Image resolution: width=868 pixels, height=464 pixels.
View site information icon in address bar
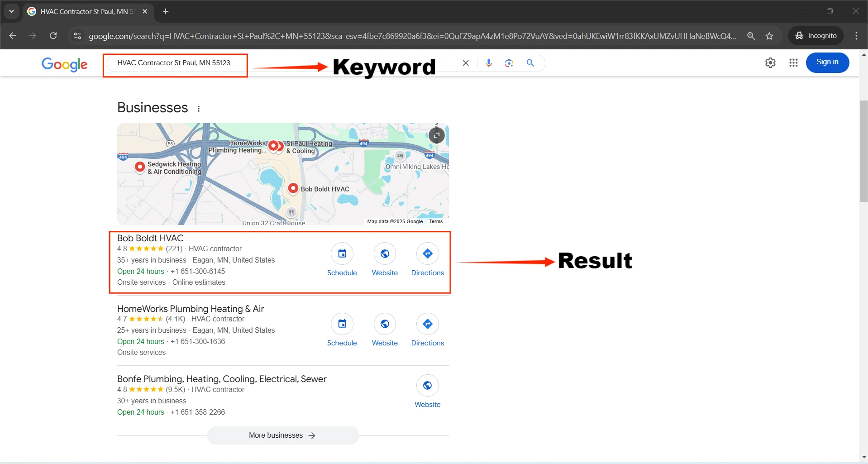click(77, 36)
